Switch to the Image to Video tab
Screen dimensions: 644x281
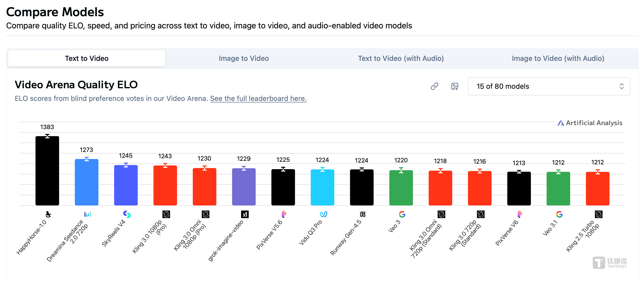tap(244, 58)
